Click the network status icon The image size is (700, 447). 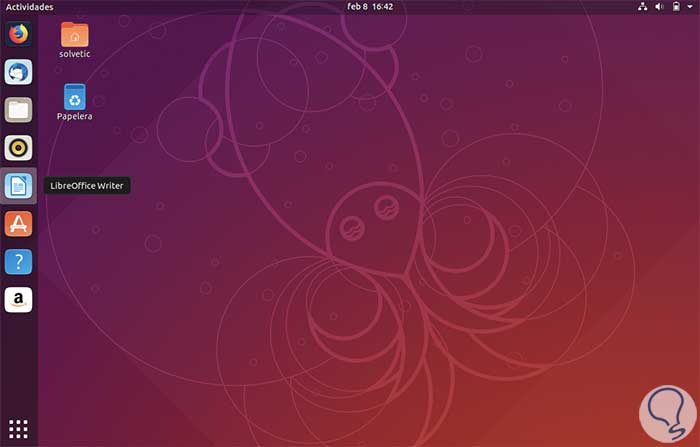pos(642,7)
